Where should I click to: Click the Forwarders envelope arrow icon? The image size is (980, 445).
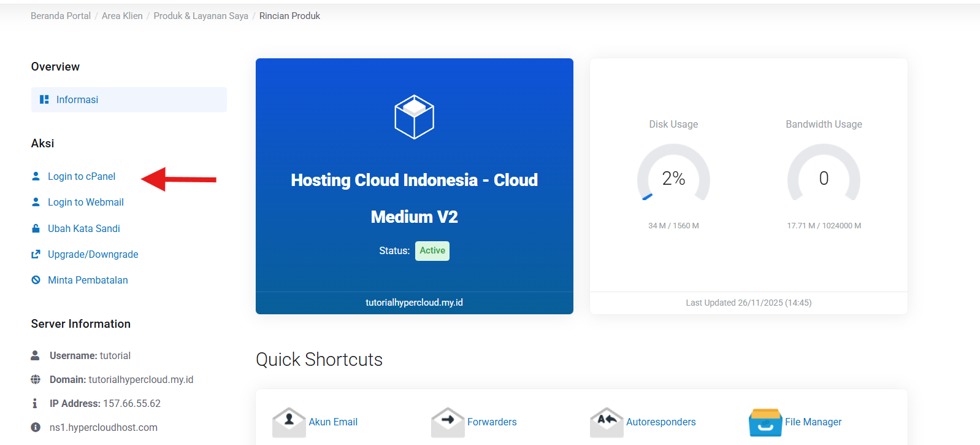coord(448,422)
